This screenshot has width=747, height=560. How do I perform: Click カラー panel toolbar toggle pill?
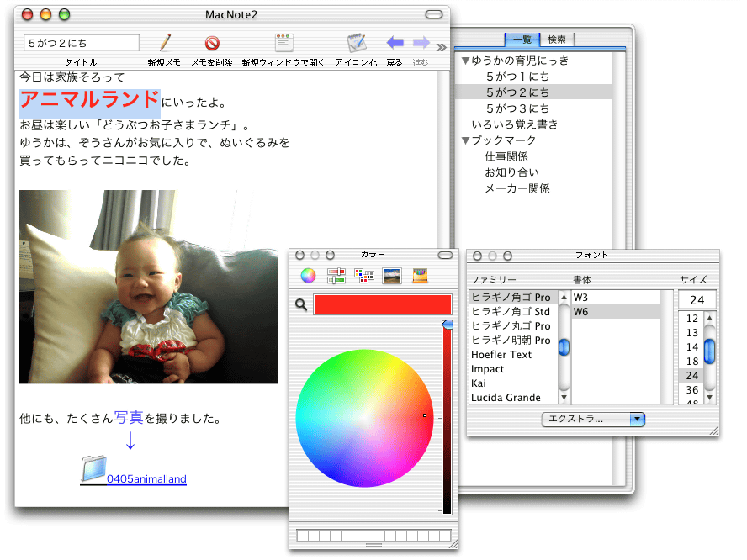pyautogui.click(x=446, y=256)
